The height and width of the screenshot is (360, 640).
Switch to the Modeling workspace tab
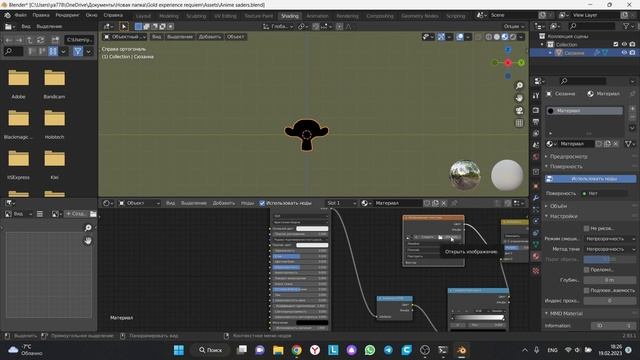coord(169,16)
